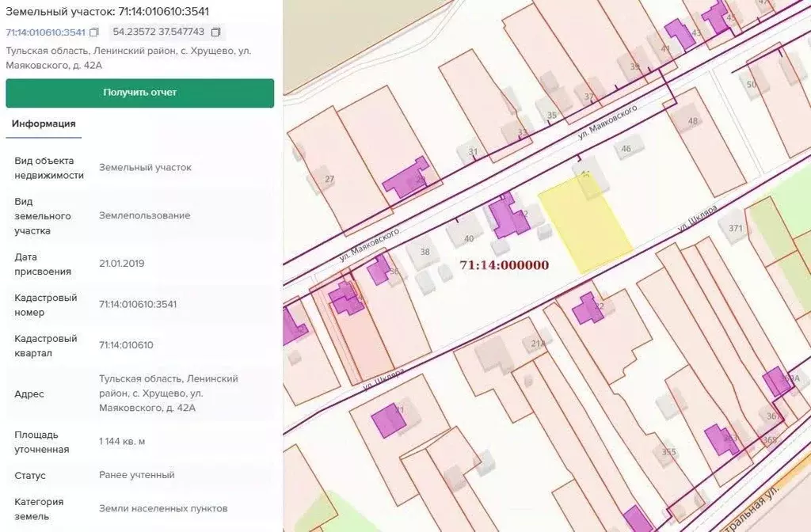This screenshot has width=811, height=532.
Task: Select the yellow highlighted parcel on the map
Action: pyautogui.click(x=584, y=223)
